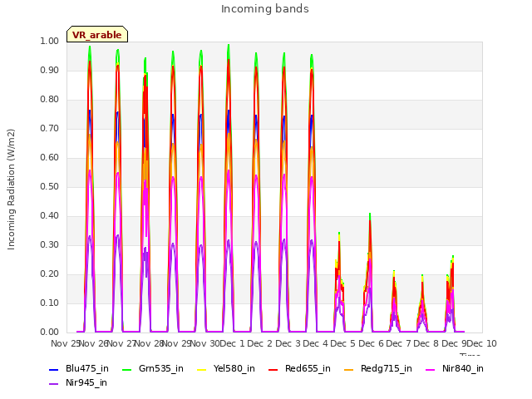Click the 0.00 y-axis tick label
Viewport: 532px width, 399px height.
coord(50,332)
